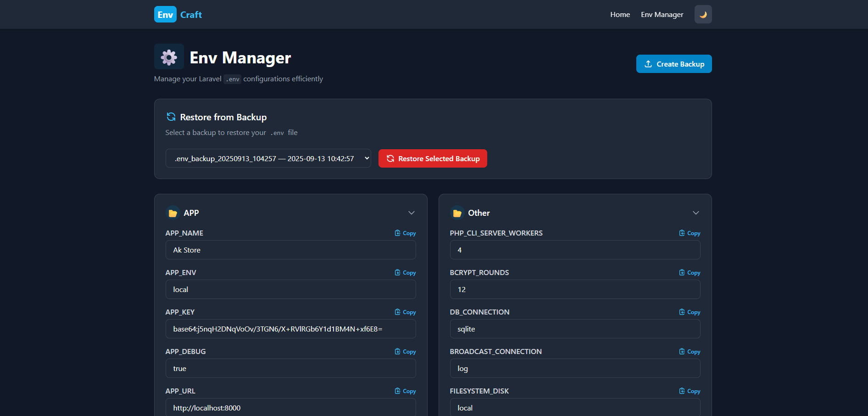Collapse the Other section
Viewport: 868px width, 416px height.
point(696,213)
